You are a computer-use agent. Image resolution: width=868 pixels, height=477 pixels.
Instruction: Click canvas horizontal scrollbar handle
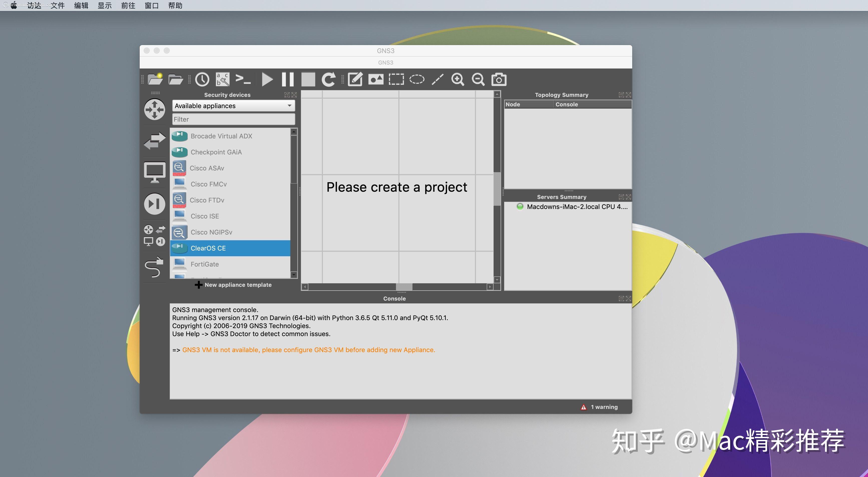[x=404, y=287]
